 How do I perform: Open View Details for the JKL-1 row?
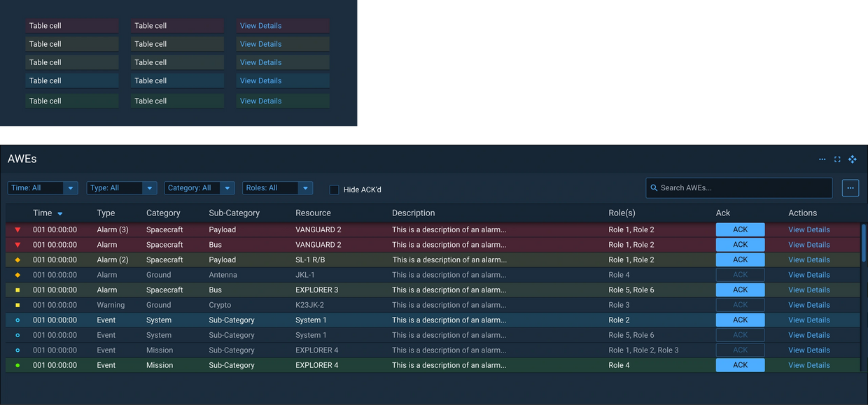pos(808,275)
